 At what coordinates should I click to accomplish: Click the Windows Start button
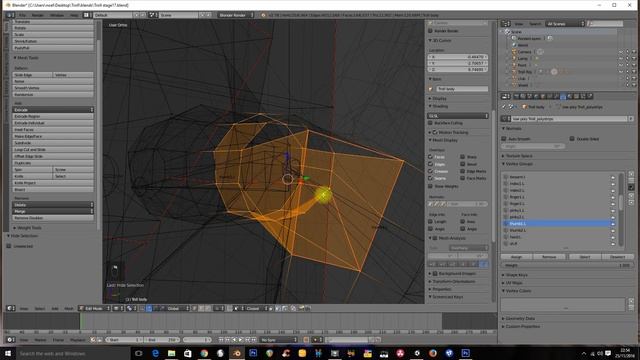8,353
